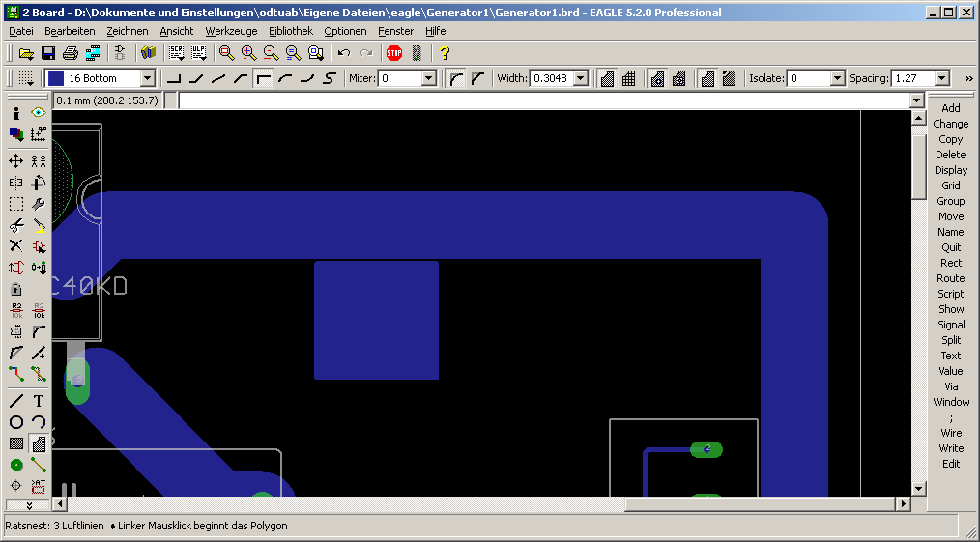Open the library books icon
This screenshot has height=542, width=980.
(x=148, y=53)
